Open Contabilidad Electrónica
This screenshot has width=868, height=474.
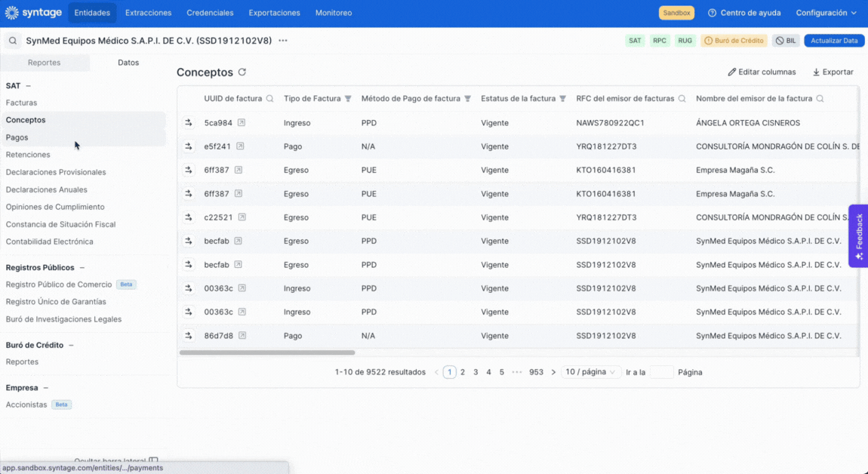tap(50, 242)
